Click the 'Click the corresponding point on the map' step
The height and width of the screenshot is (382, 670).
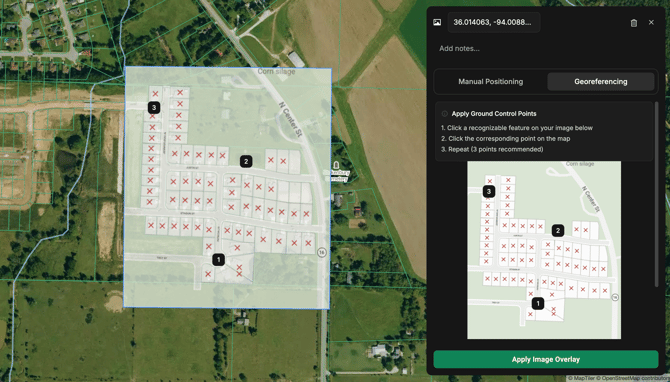[x=505, y=138]
